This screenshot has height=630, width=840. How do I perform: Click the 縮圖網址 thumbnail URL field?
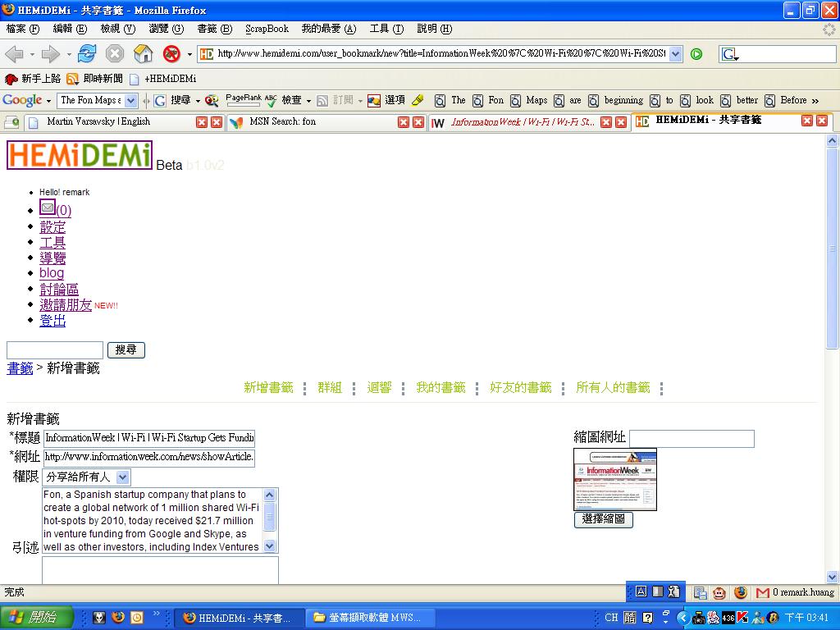(692, 438)
